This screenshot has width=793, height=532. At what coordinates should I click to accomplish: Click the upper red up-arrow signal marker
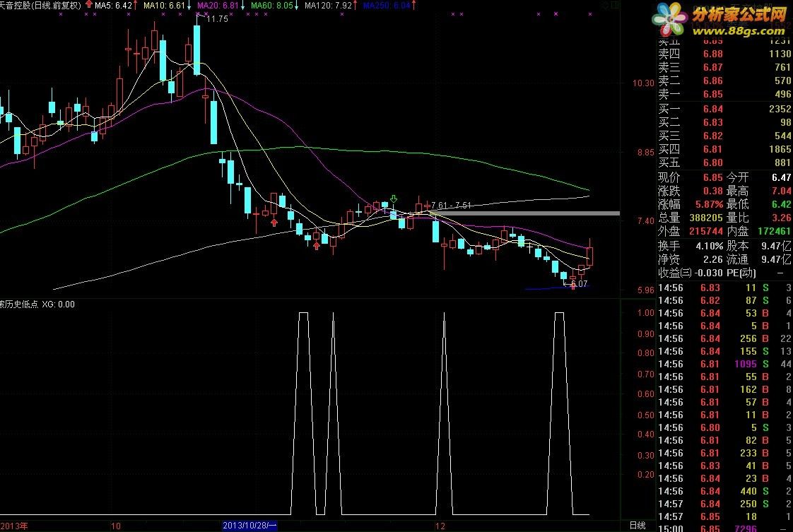pyautogui.click(x=274, y=222)
